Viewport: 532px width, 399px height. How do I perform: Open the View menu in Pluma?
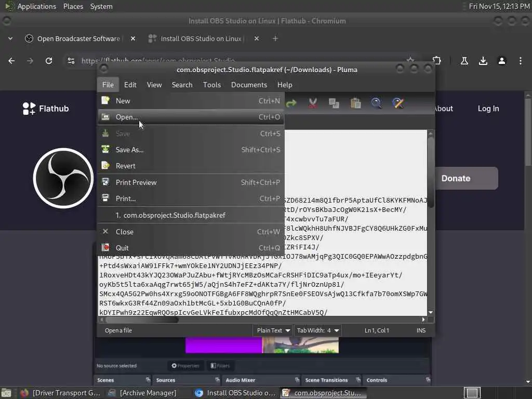coord(154,85)
